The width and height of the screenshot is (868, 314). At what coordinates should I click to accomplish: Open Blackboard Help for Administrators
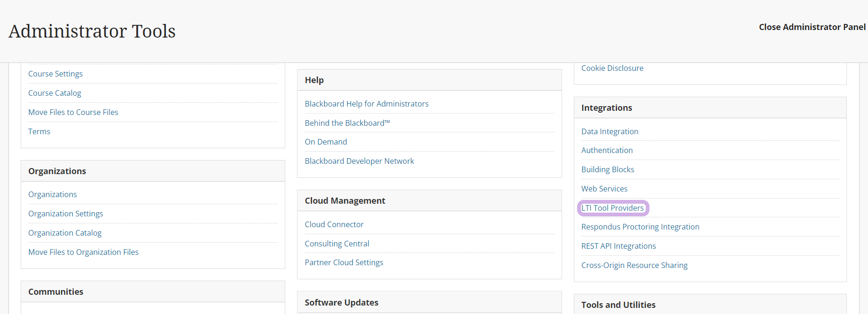point(367,104)
